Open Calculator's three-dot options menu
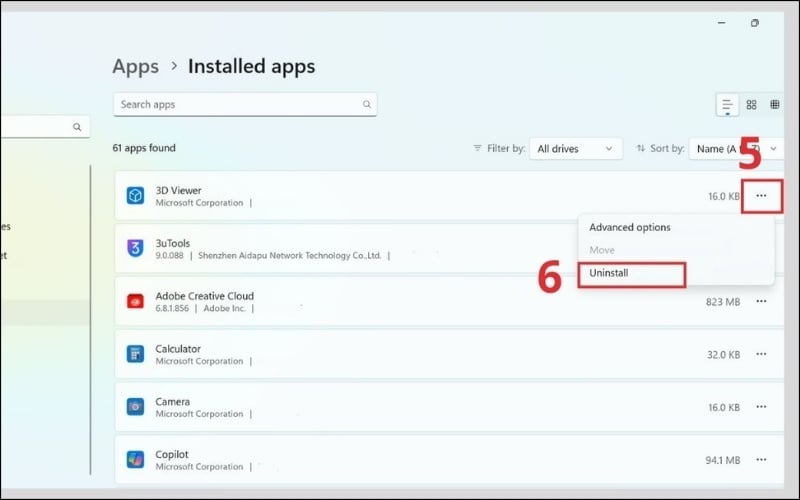This screenshot has width=800, height=500. click(761, 354)
